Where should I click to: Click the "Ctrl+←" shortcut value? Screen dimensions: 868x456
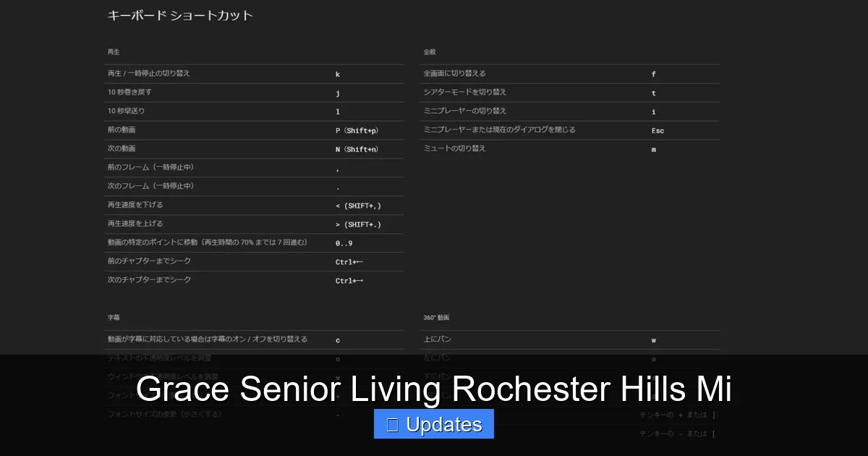(349, 263)
